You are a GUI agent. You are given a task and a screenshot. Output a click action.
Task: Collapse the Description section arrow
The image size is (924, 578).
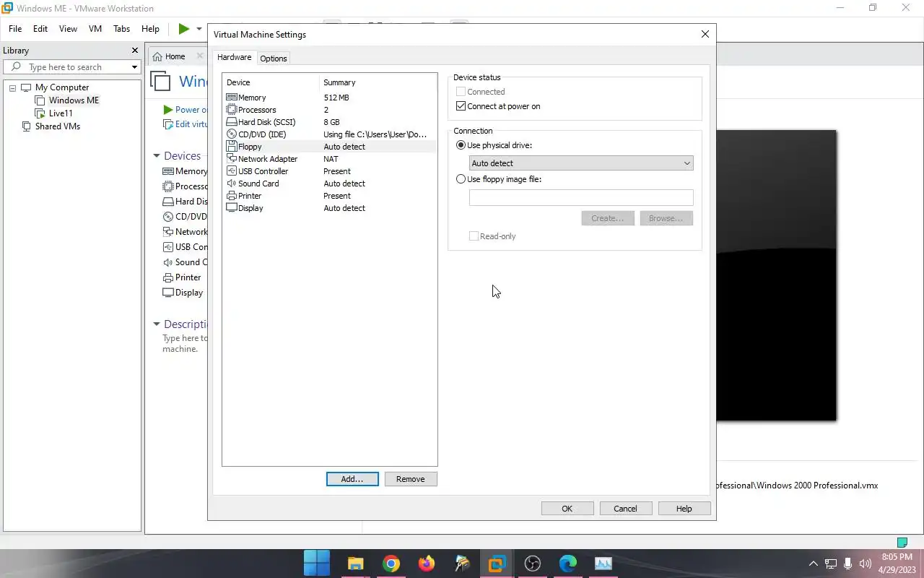click(x=156, y=324)
